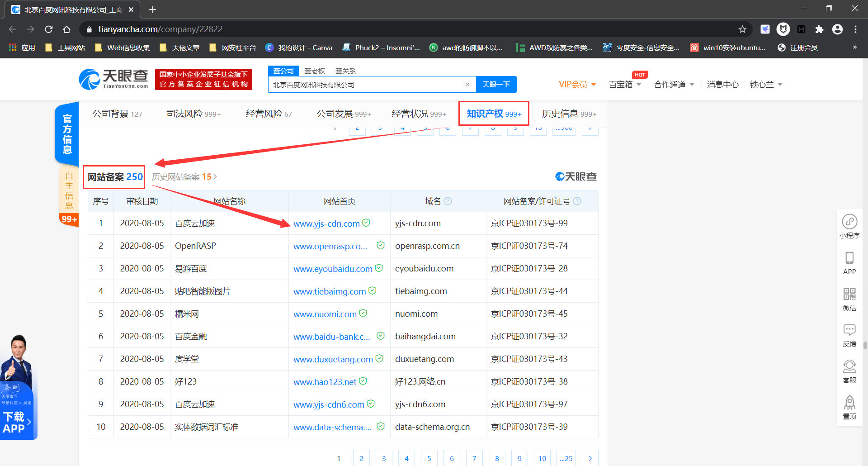
Task: Open the www.nuomi.com link
Action: click(x=325, y=314)
